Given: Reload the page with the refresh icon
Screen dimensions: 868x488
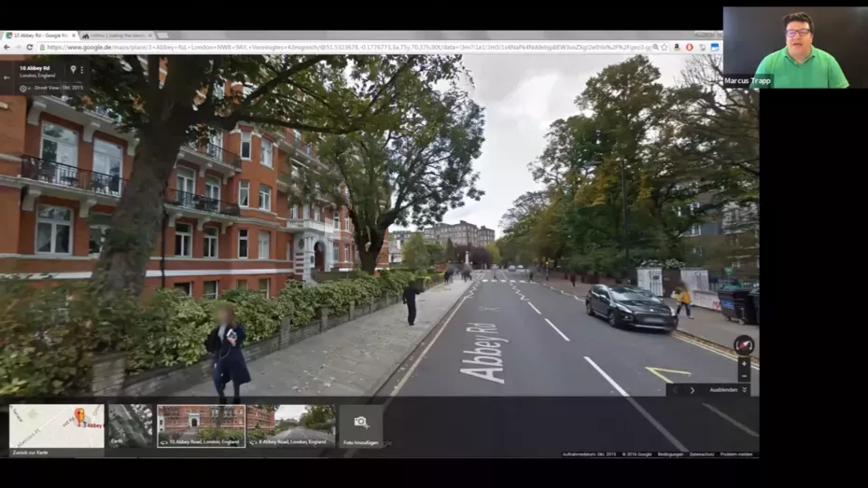Looking at the screenshot, I should coord(29,47).
